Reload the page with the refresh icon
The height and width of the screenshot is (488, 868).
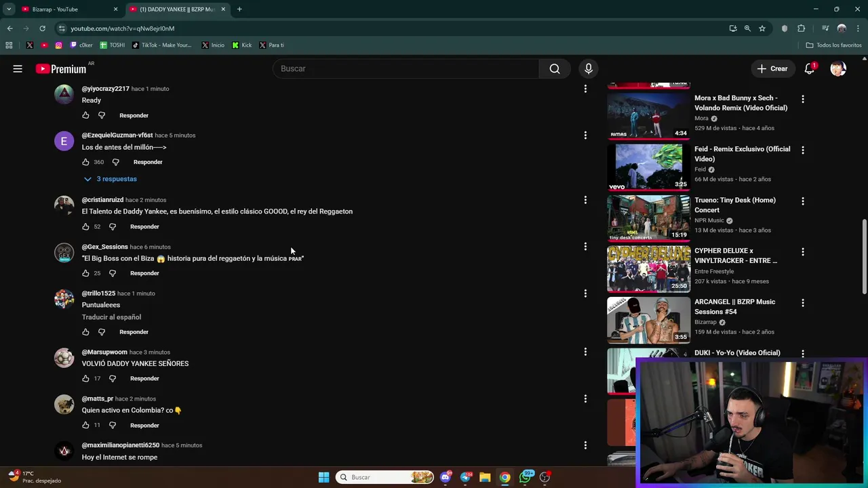[x=42, y=28]
